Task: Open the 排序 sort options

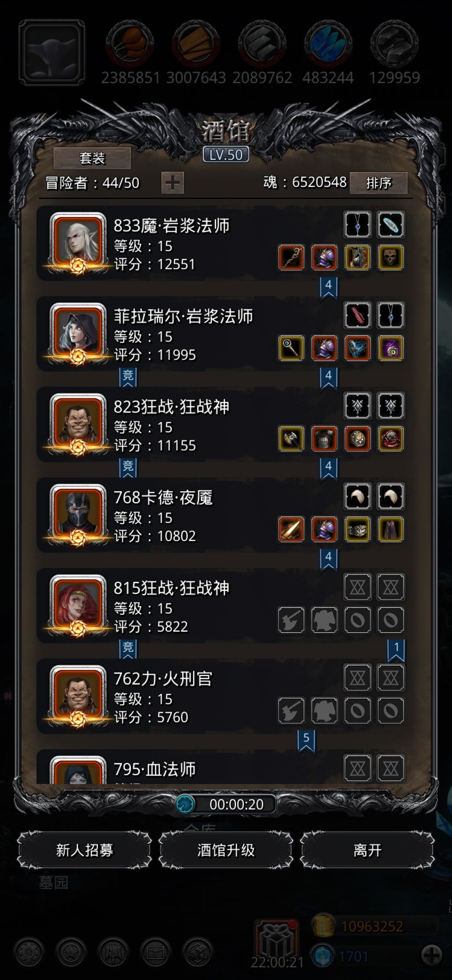Action: 379,183
